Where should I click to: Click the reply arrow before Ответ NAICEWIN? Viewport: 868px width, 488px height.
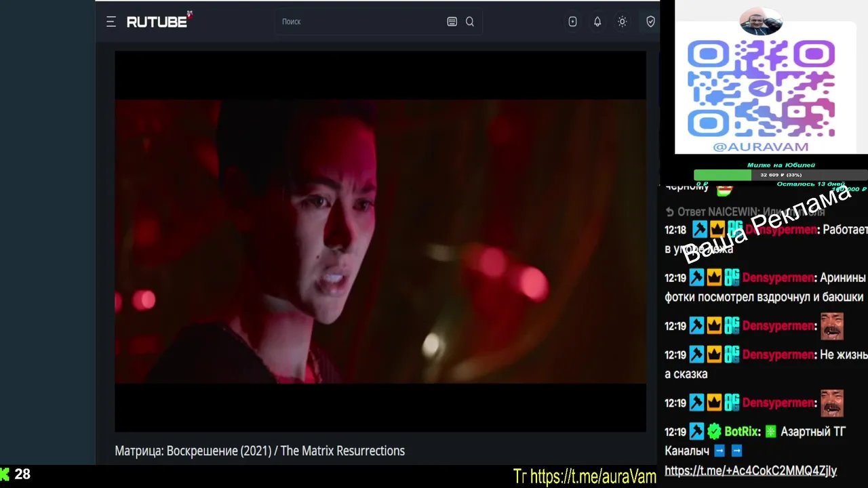[670, 212]
